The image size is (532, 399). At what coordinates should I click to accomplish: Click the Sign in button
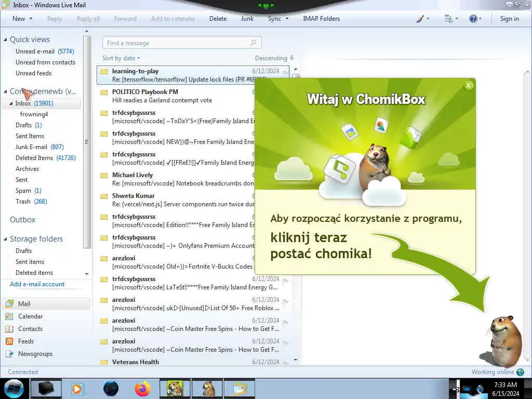pyautogui.click(x=509, y=19)
